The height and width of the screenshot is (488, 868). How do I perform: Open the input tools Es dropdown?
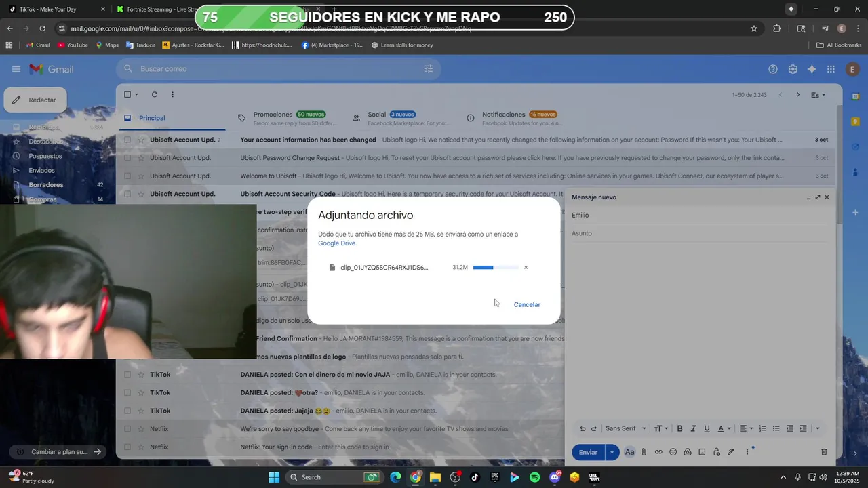click(818, 95)
